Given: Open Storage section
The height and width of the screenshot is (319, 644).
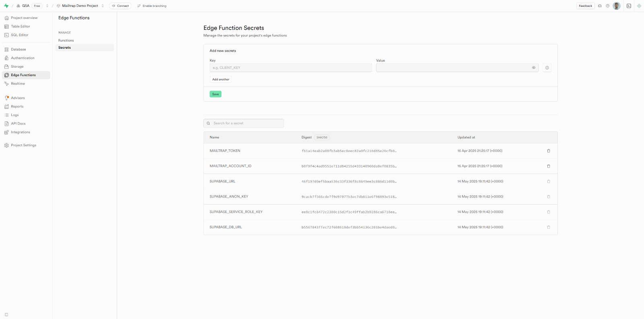Looking at the screenshot, I should tap(17, 66).
